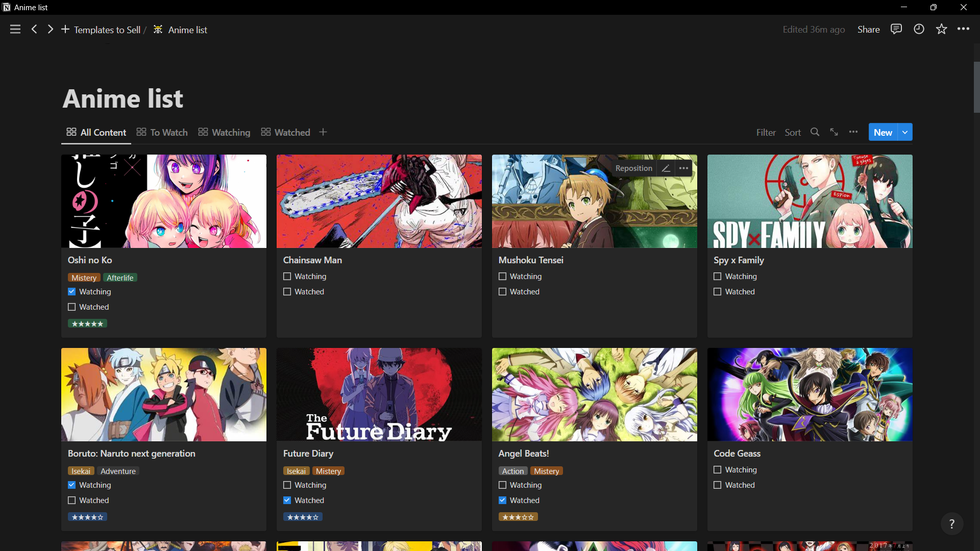Open the database view options menu

tap(853, 132)
